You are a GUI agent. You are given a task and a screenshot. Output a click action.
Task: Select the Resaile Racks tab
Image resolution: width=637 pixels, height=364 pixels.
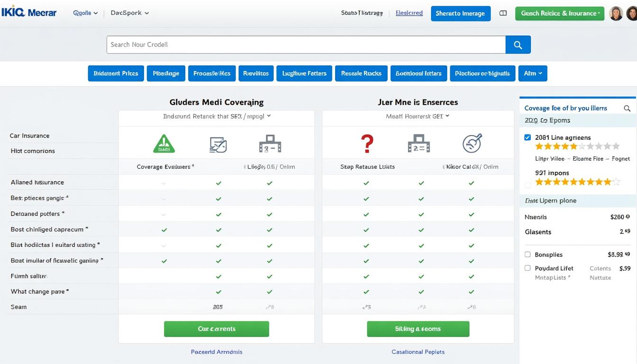click(361, 73)
